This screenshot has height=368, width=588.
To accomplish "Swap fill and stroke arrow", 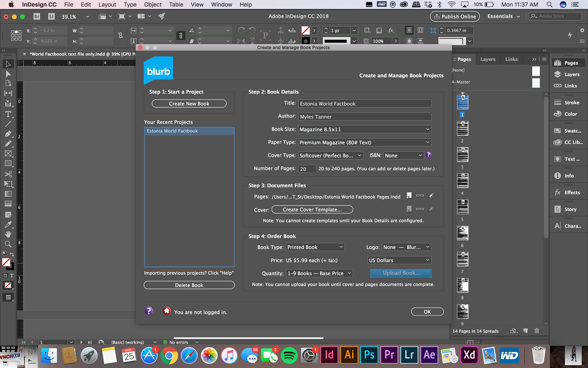I will click(x=12, y=254).
